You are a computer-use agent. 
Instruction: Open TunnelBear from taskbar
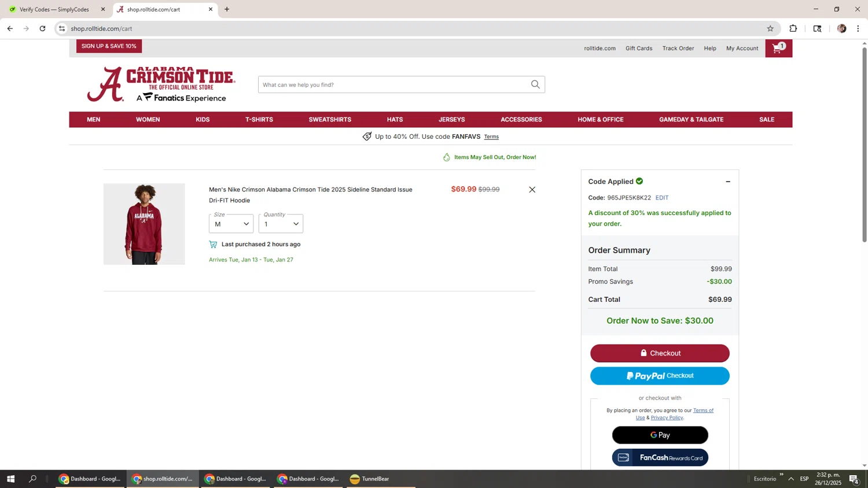381,479
